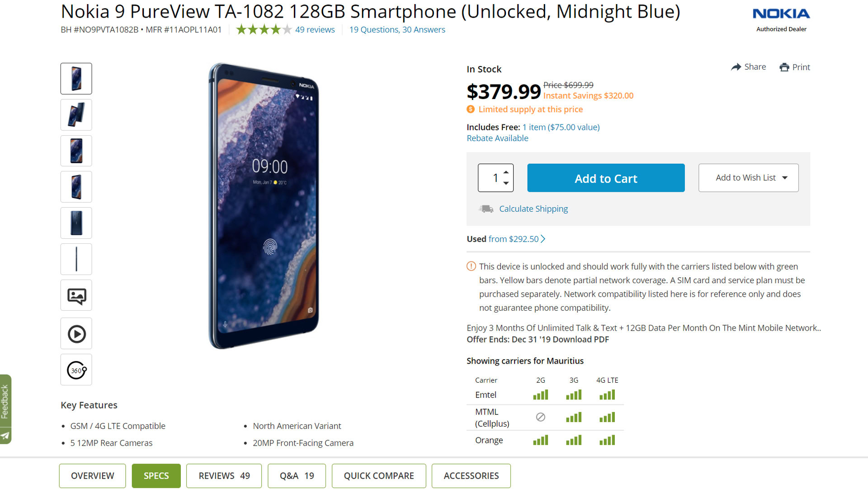Open the Rebate Available link
The width and height of the screenshot is (868, 489).
497,138
